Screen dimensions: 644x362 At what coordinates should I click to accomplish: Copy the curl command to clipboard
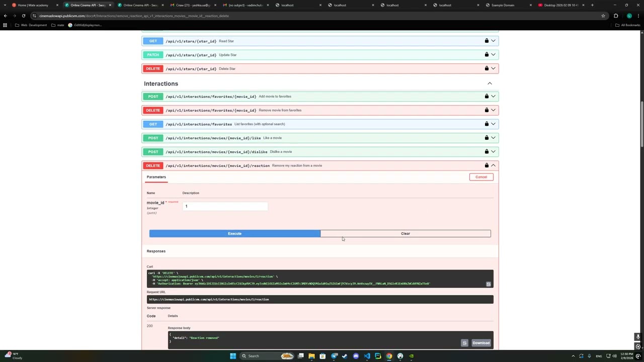488,284
